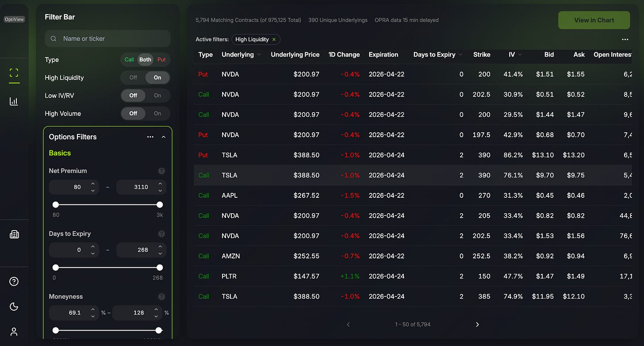Go to next results page

477,324
